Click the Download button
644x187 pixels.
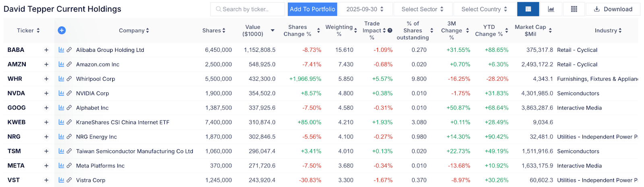613,9
